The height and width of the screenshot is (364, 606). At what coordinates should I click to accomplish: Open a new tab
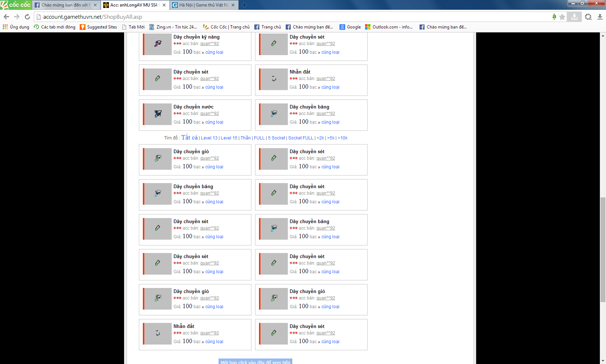click(x=244, y=5)
